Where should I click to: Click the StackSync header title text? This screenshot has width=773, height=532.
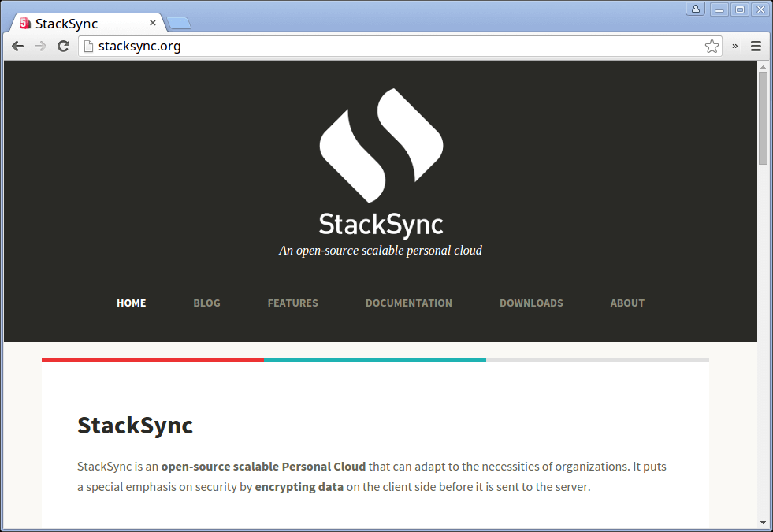[381, 225]
